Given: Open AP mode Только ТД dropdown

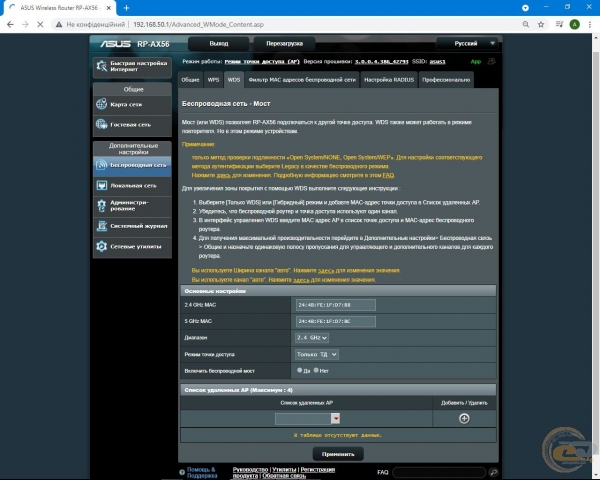Looking at the screenshot, I should tap(316, 354).
